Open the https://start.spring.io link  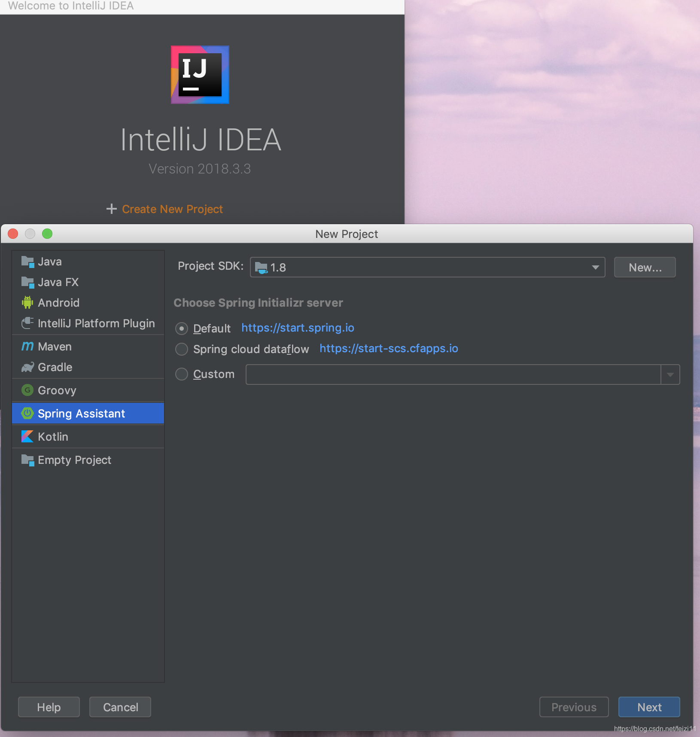point(298,328)
